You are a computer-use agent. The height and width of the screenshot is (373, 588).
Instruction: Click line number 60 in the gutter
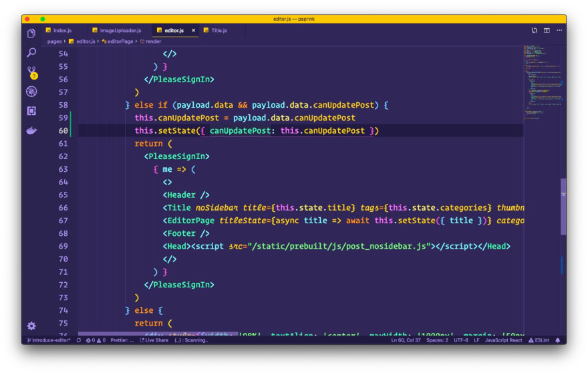(63, 130)
